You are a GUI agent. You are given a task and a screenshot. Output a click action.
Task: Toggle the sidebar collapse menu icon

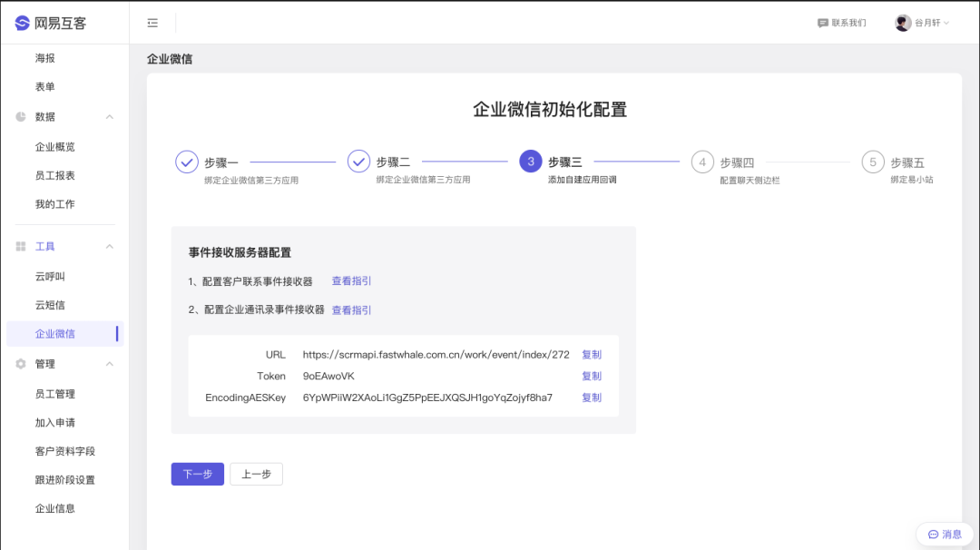click(x=152, y=23)
